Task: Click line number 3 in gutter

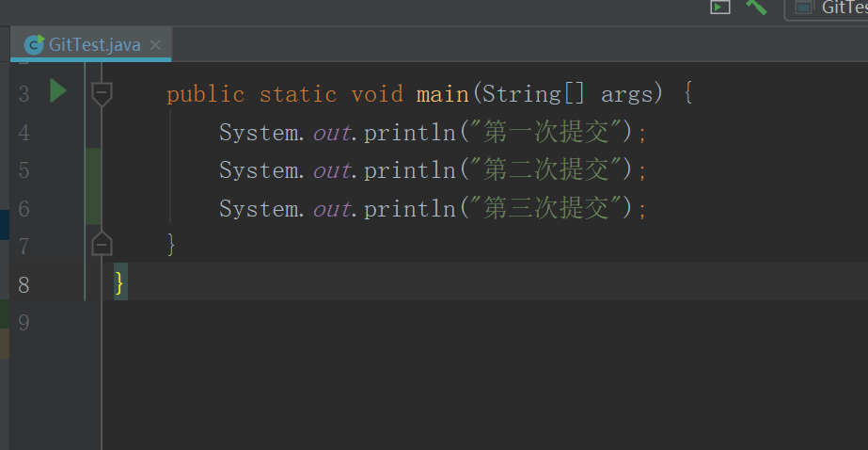Action: pos(24,95)
